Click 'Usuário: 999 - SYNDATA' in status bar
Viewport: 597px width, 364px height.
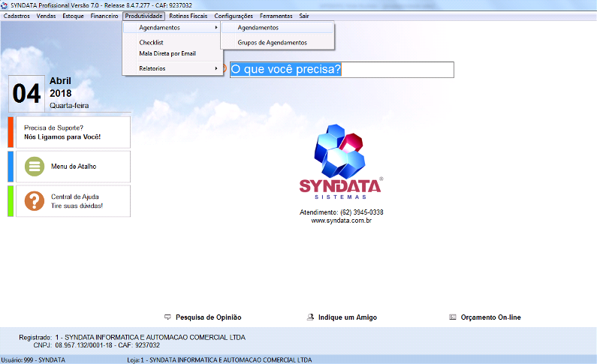33,359
